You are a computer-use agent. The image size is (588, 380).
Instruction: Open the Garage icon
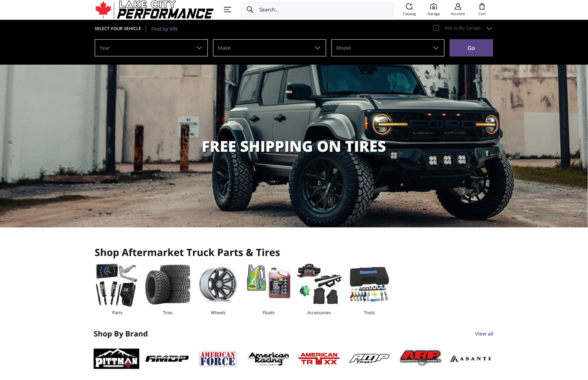coord(433,9)
